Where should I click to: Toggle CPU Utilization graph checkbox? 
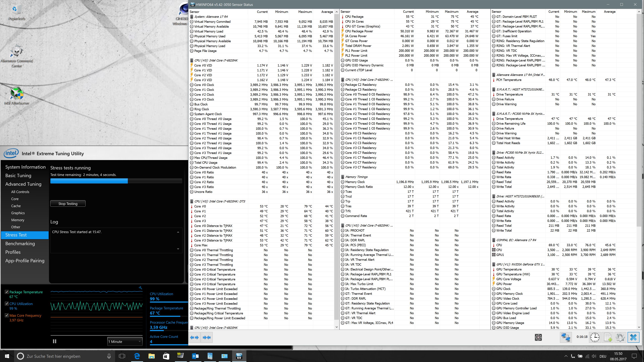tap(7, 304)
